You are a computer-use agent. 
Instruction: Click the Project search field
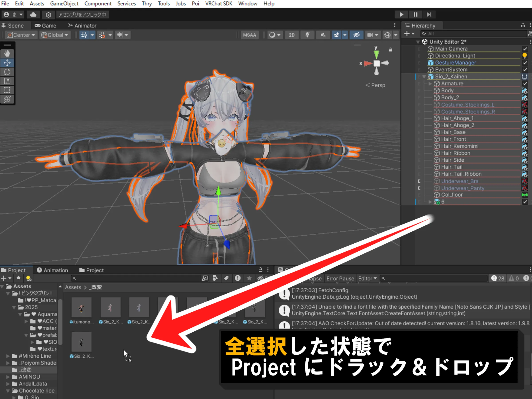point(136,278)
